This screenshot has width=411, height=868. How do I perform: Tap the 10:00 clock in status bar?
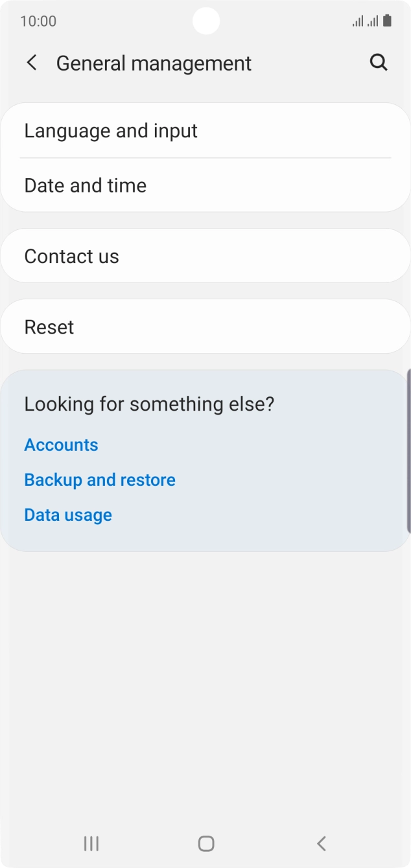point(38,21)
